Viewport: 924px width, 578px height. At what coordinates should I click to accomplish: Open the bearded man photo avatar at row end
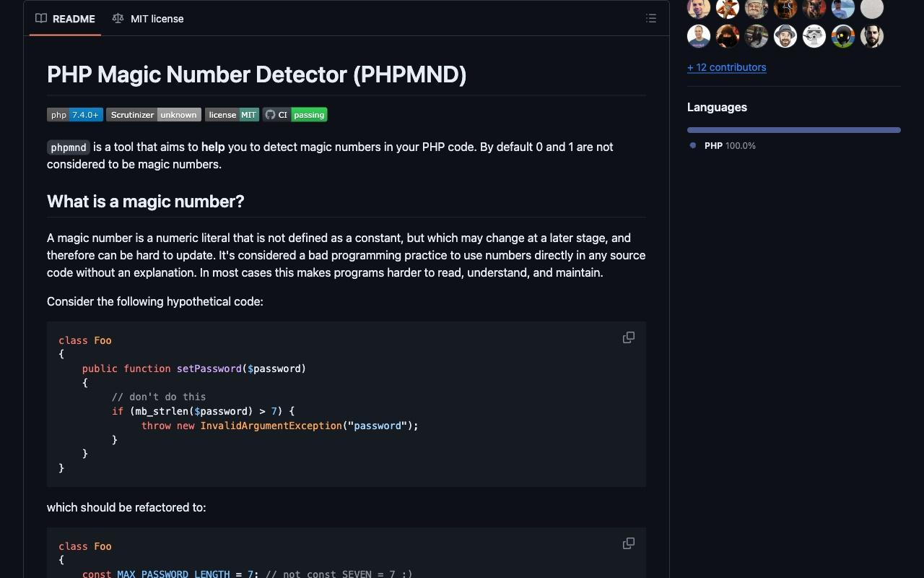[872, 36]
